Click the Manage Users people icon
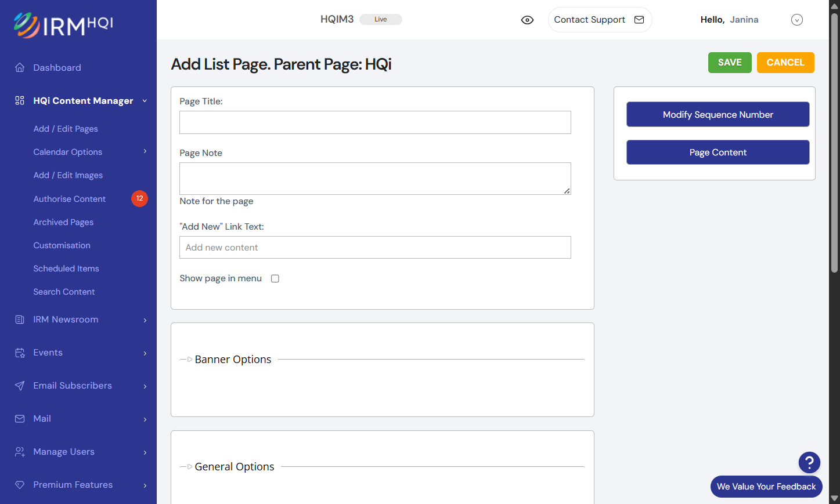This screenshot has height=504, width=840. (x=20, y=452)
